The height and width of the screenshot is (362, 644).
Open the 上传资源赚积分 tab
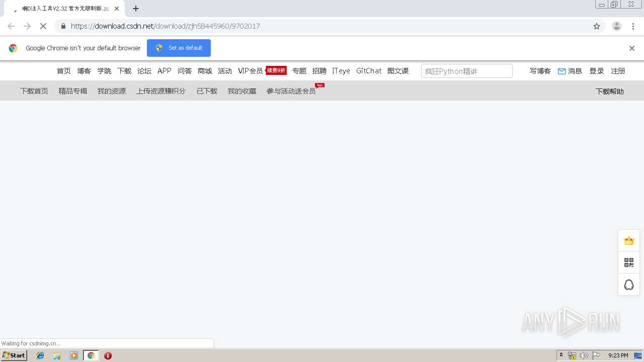(161, 91)
